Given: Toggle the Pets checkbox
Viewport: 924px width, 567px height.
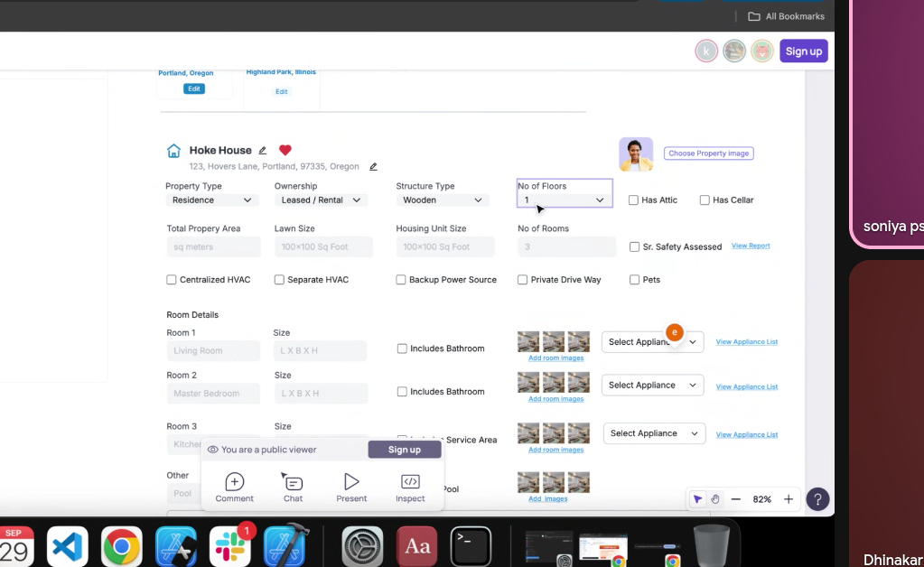Looking at the screenshot, I should click(635, 280).
